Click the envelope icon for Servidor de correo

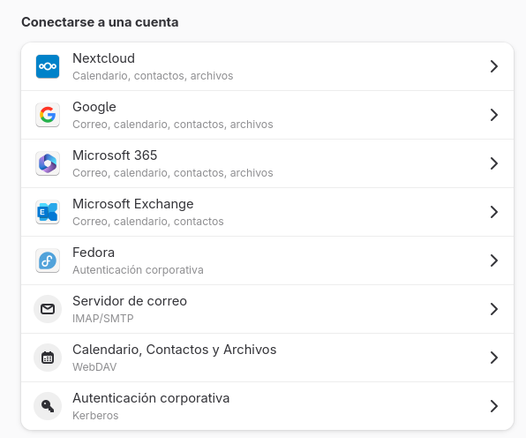click(48, 309)
